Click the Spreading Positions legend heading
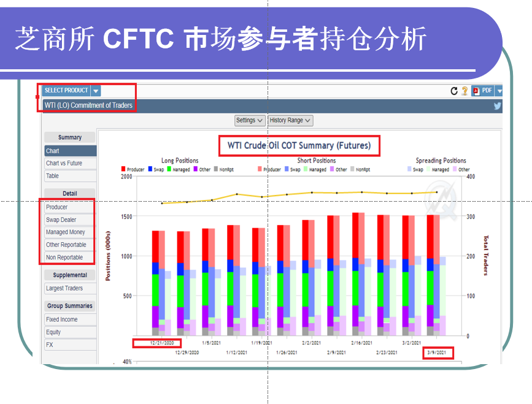 441,160
